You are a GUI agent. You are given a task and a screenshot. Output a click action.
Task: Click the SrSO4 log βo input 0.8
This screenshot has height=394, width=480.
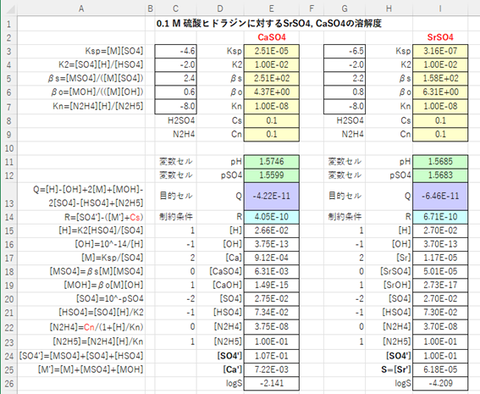(x=344, y=92)
